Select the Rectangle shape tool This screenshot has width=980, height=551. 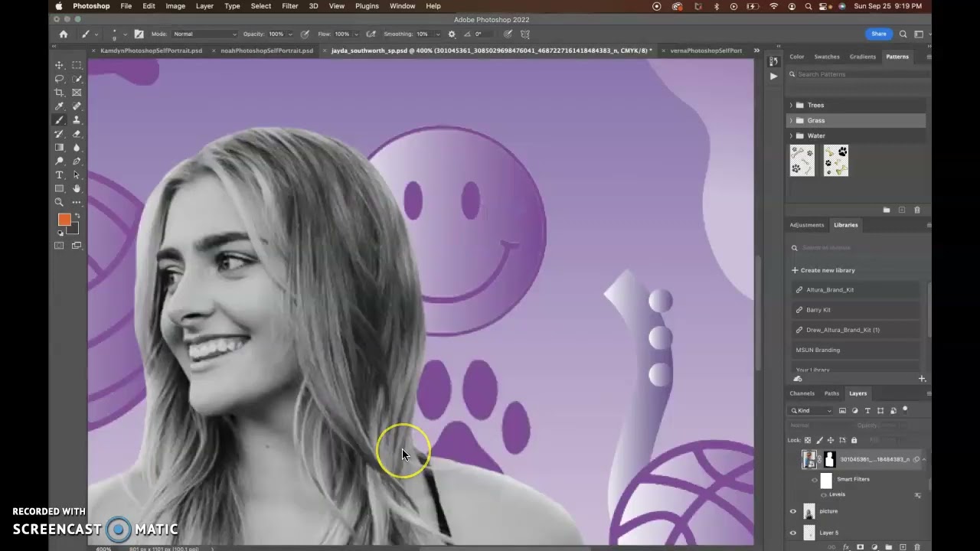[59, 188]
